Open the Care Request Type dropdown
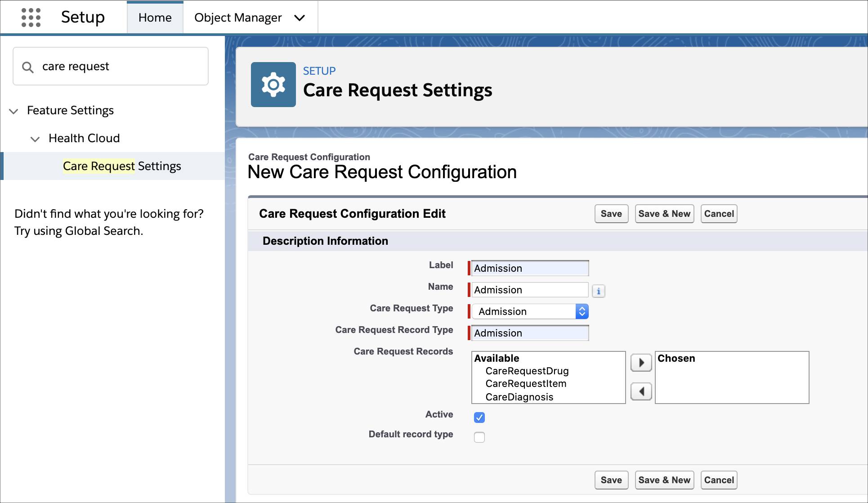Viewport: 868px width, 503px height. click(x=582, y=311)
